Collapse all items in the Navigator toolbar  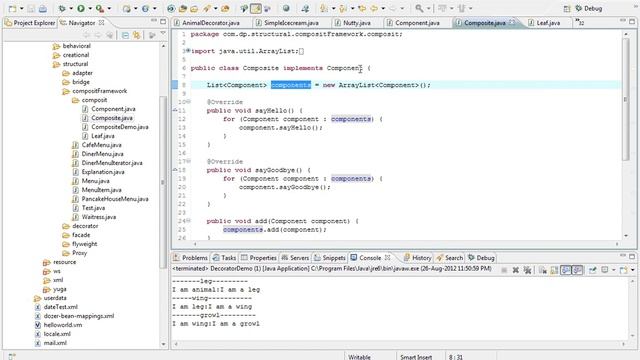[125, 36]
